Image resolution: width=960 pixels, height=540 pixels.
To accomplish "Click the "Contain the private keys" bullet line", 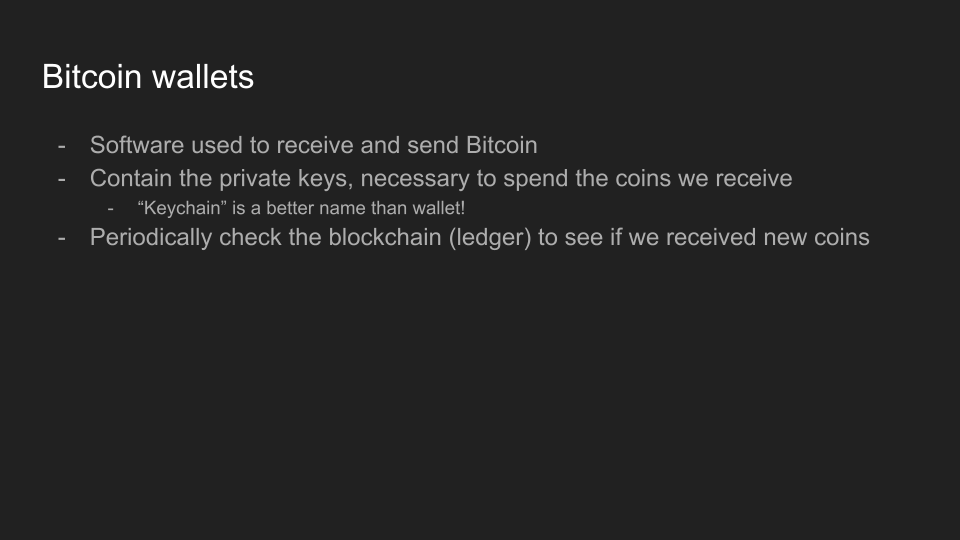I will pos(440,179).
